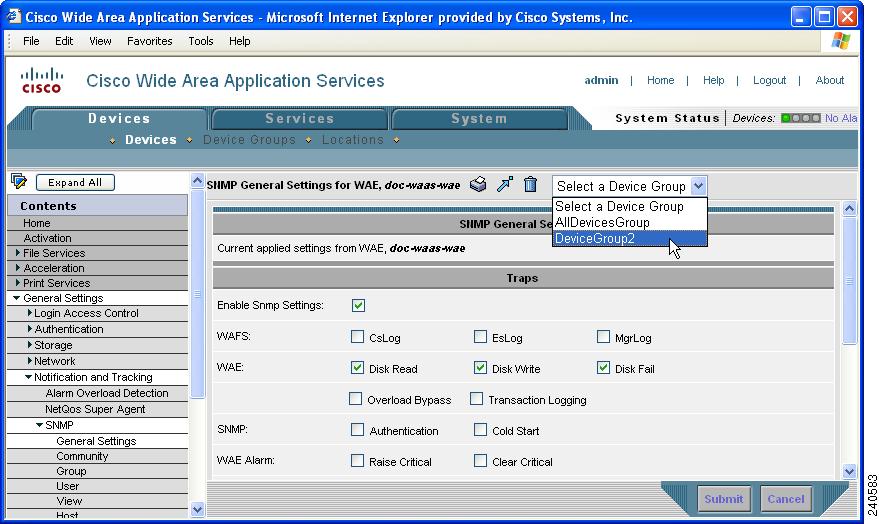Choose AllDevicesGroup from the dropdown list
This screenshot has height=524, width=879.
(x=630, y=222)
